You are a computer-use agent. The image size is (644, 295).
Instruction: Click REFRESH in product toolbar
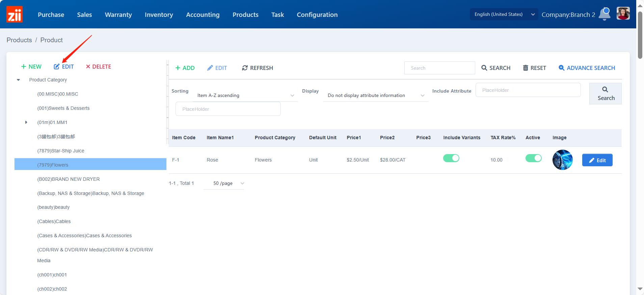pos(257,68)
